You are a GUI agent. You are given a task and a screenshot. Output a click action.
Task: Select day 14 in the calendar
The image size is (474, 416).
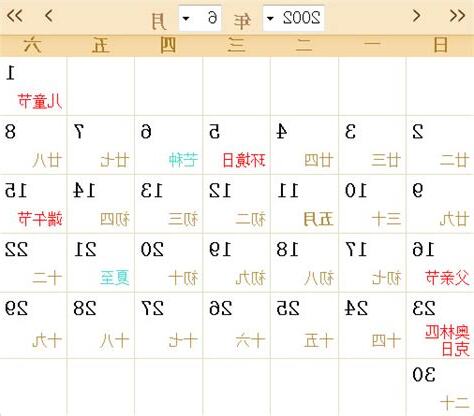[x=101, y=204]
